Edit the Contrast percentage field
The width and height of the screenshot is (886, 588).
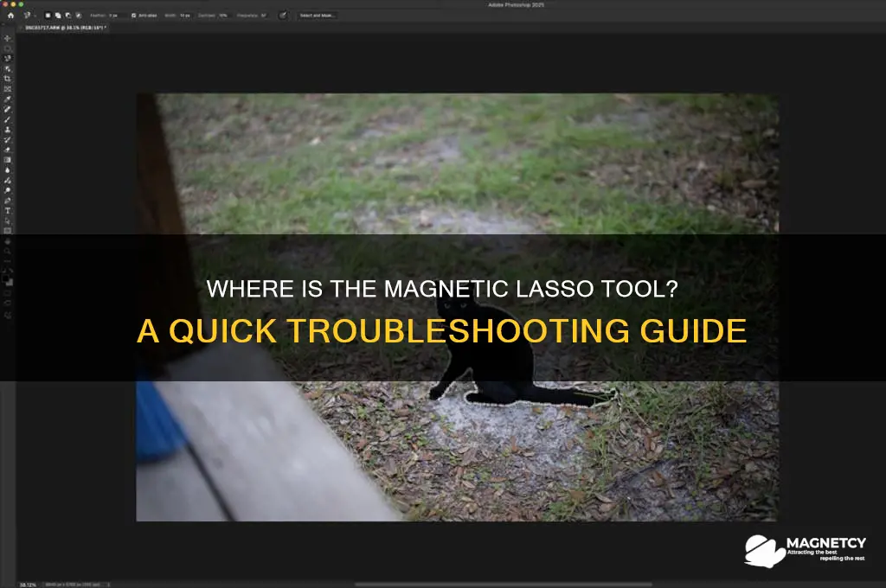tap(223, 16)
